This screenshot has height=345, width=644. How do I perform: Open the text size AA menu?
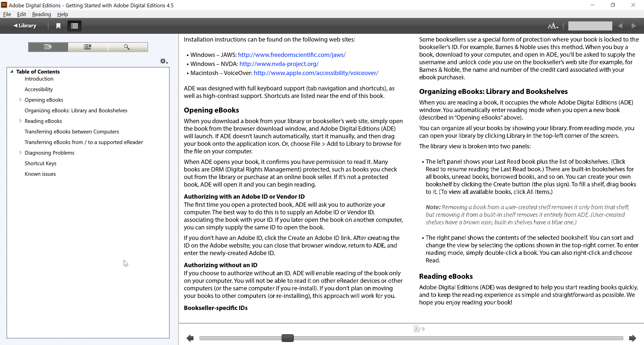point(553,26)
